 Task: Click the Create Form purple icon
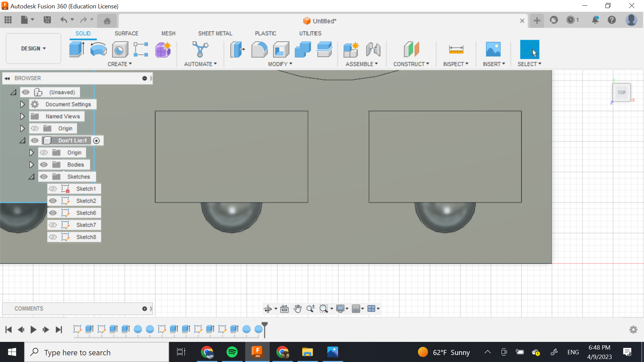click(x=163, y=50)
